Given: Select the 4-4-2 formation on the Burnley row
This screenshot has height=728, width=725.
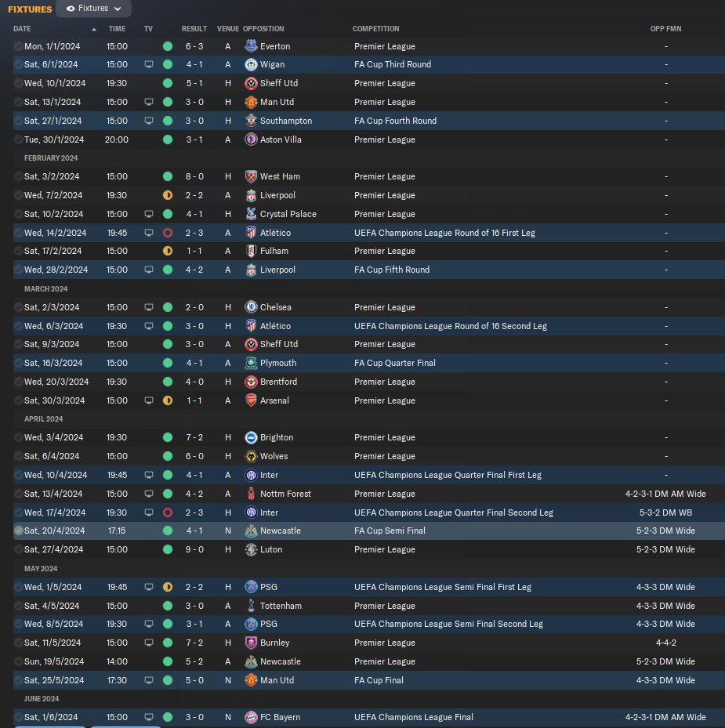Looking at the screenshot, I should point(665,643).
